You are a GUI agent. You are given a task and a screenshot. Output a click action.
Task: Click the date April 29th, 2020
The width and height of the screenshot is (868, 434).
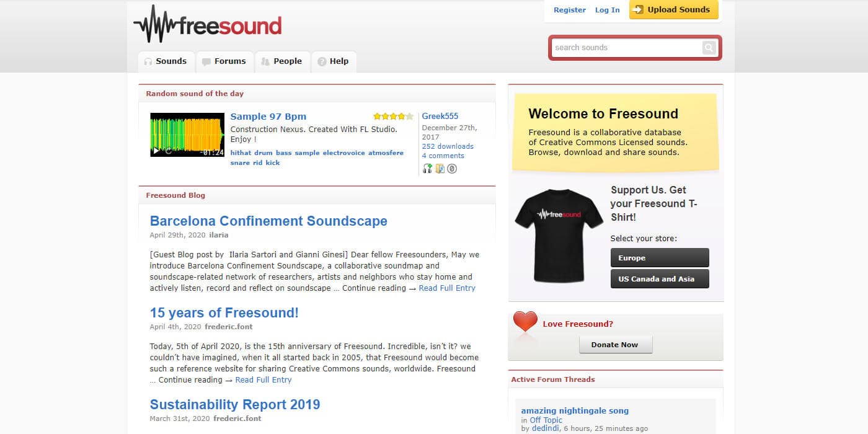click(x=177, y=235)
